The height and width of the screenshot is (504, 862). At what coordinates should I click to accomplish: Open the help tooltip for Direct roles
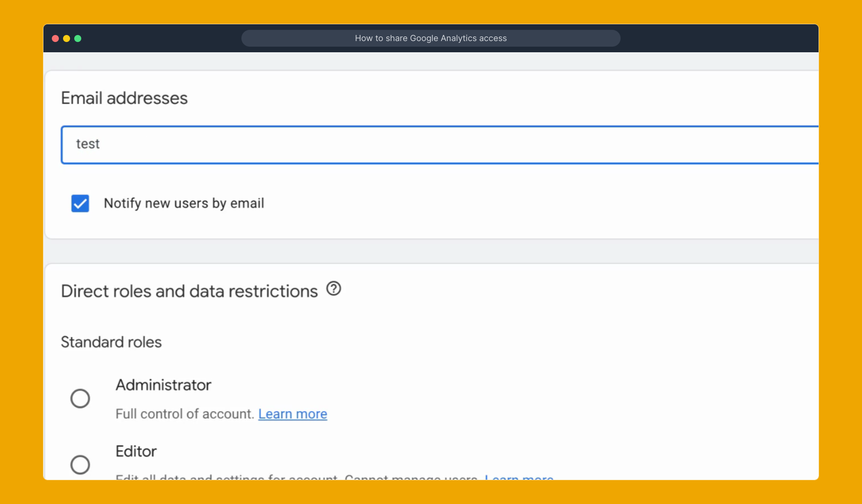(334, 289)
